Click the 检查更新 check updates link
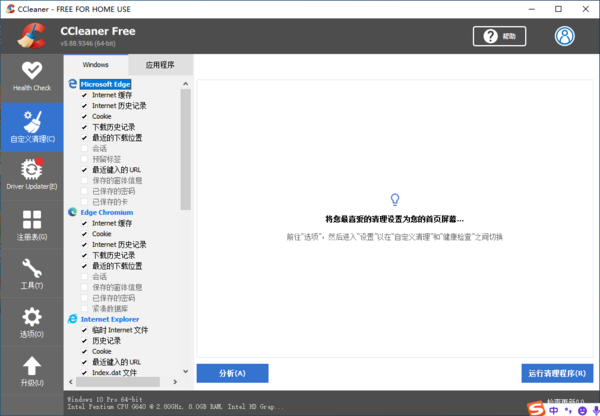The image size is (600, 416). 566,401
